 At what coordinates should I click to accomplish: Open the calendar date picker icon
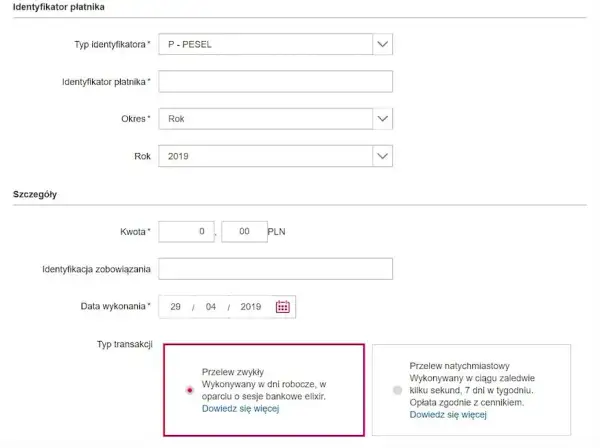(283, 306)
